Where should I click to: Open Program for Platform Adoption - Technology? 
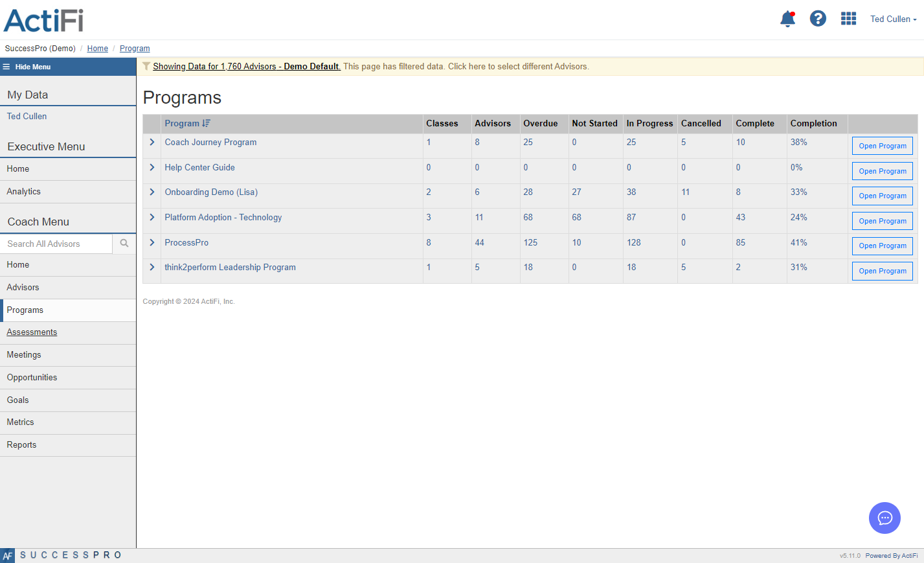pyautogui.click(x=882, y=221)
